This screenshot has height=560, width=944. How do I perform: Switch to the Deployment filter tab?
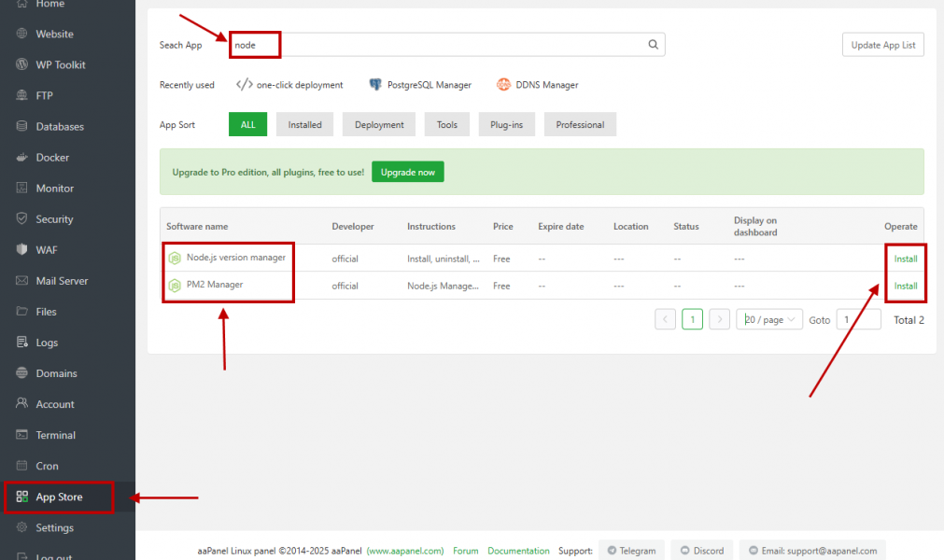click(x=379, y=124)
